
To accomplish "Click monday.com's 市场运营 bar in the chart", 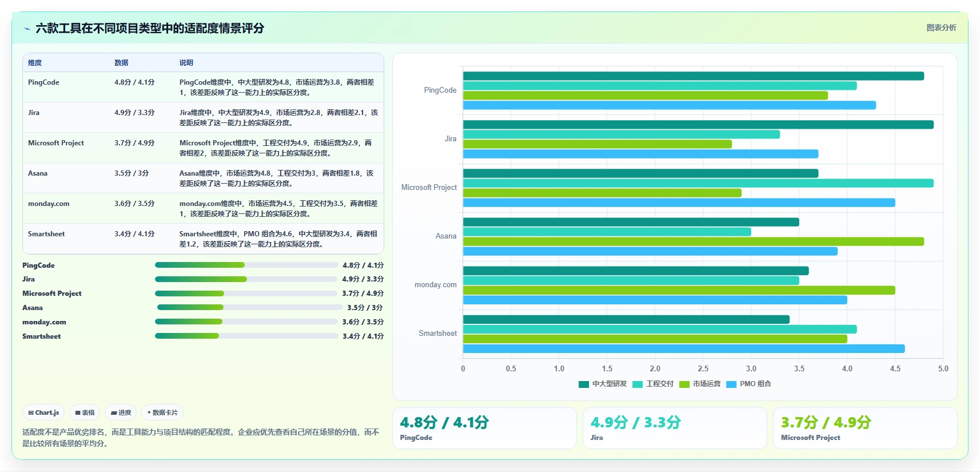I will (679, 290).
